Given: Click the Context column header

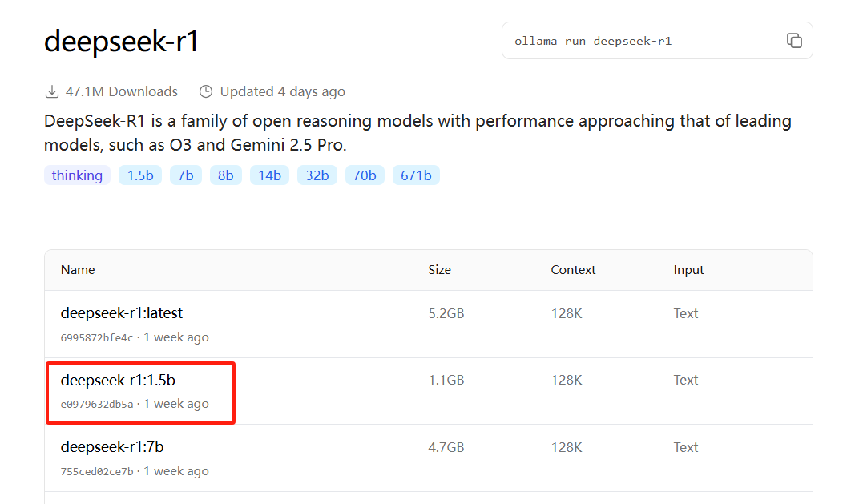Looking at the screenshot, I should 573,270.
